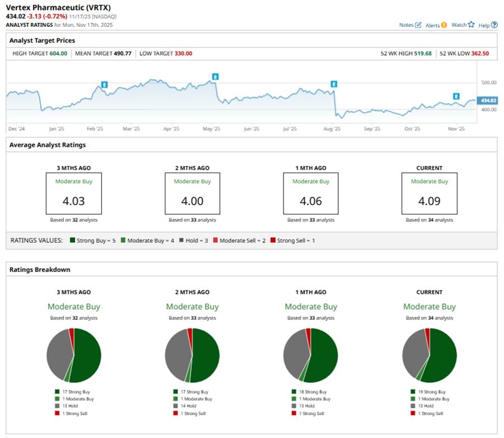Click the earnings marker near Aug '25
The height and width of the screenshot is (438, 504).
334,84
